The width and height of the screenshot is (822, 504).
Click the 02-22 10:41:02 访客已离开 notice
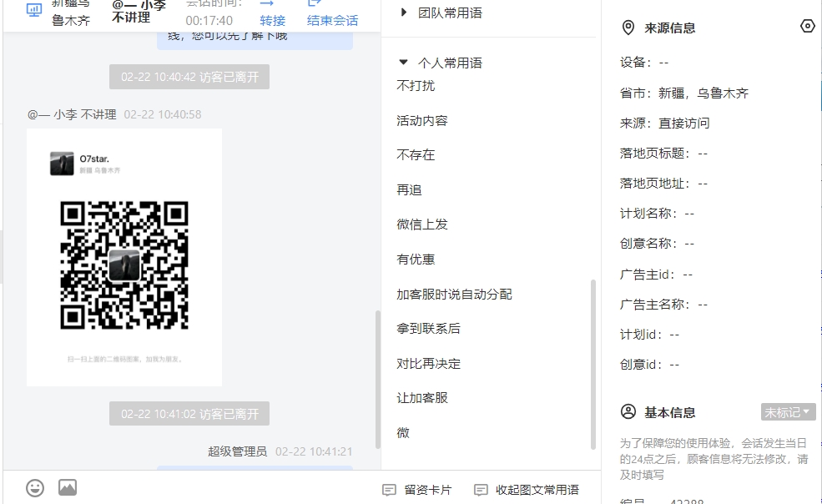[189, 414]
